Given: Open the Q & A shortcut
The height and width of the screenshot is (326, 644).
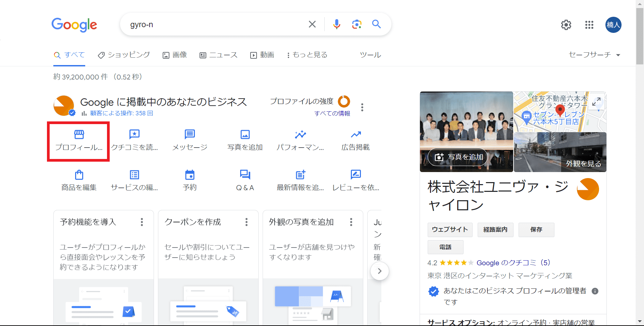Looking at the screenshot, I should point(245,181).
